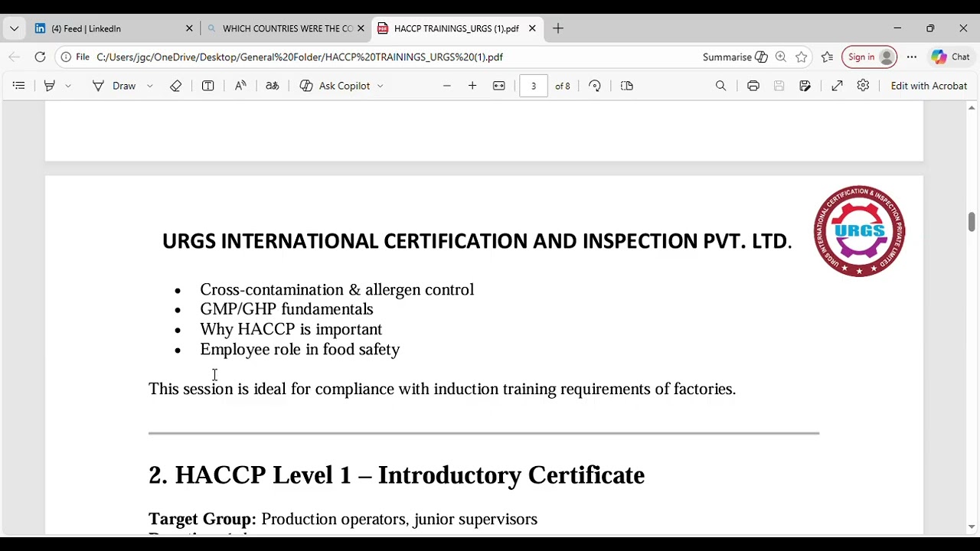Click the 'Target Group:' label
The width and height of the screenshot is (980, 551).
202,520
